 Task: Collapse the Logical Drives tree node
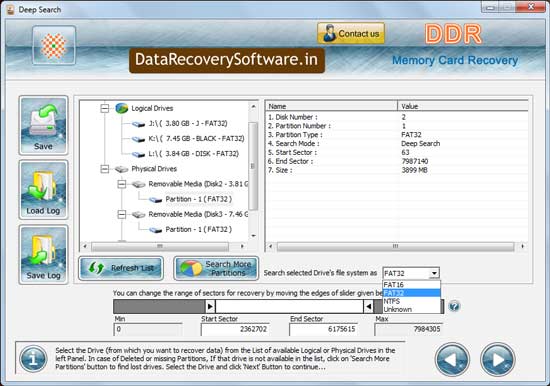coord(105,108)
